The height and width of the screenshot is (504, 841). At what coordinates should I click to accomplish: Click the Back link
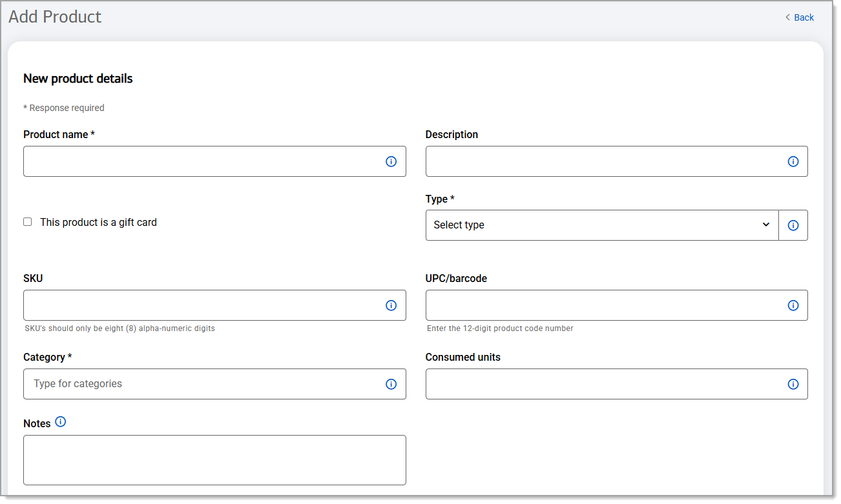click(x=803, y=17)
